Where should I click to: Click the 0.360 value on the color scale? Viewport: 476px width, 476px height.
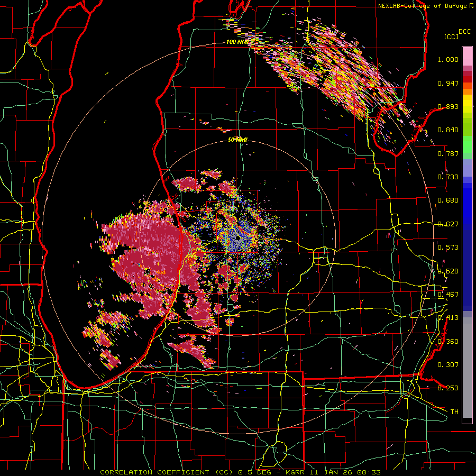click(448, 342)
